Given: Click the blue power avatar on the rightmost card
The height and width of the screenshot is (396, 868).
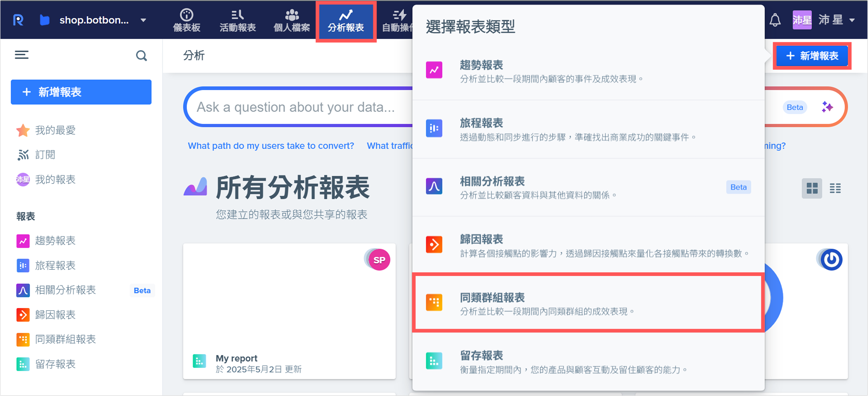Looking at the screenshot, I should click(x=831, y=259).
